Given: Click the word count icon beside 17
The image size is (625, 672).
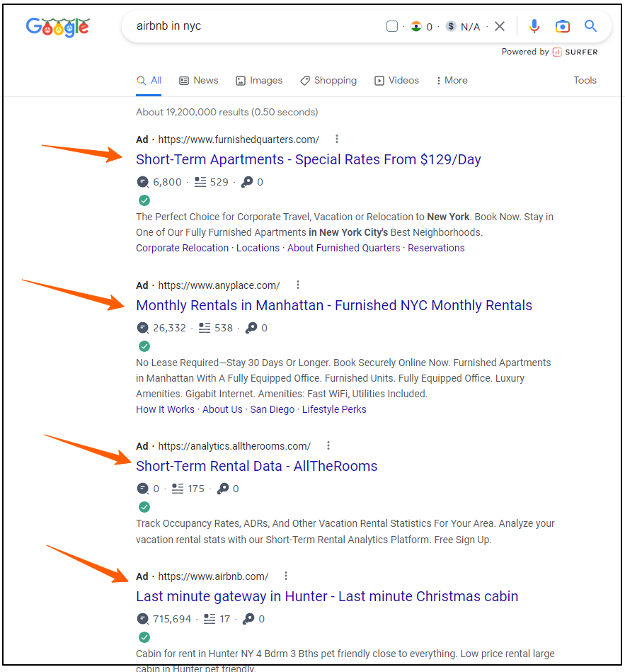Looking at the screenshot, I should tap(210, 619).
